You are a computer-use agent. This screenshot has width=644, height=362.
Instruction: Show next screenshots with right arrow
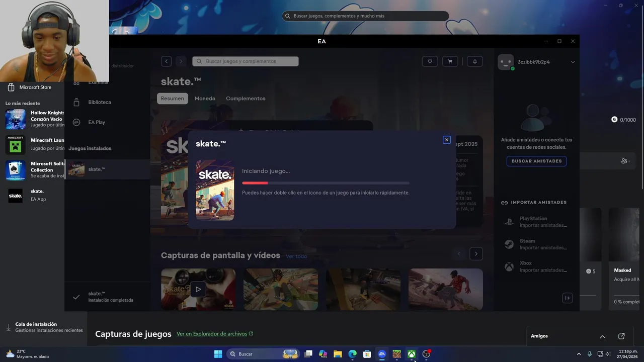pos(476,254)
